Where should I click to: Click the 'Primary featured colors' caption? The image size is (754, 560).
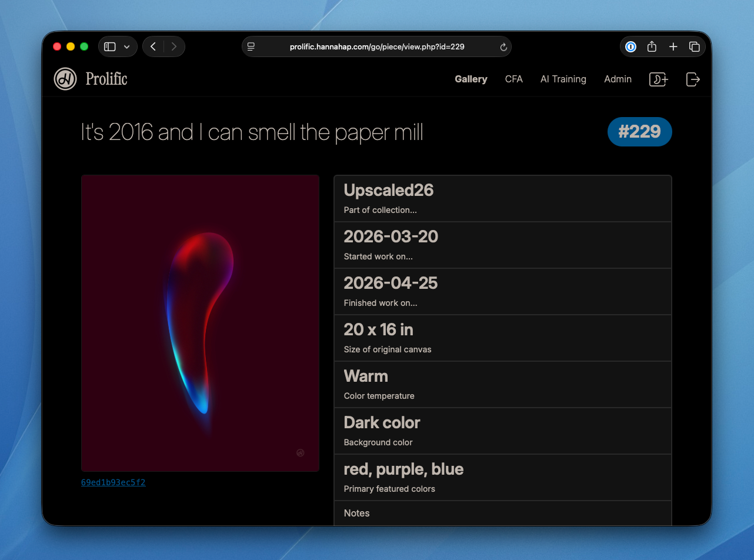point(389,489)
